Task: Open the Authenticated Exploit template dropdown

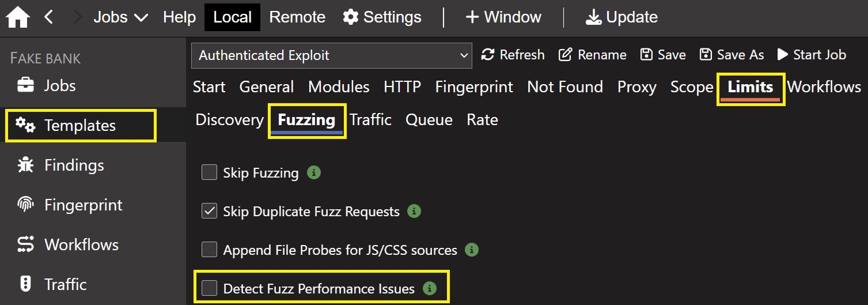Action: pyautogui.click(x=331, y=55)
